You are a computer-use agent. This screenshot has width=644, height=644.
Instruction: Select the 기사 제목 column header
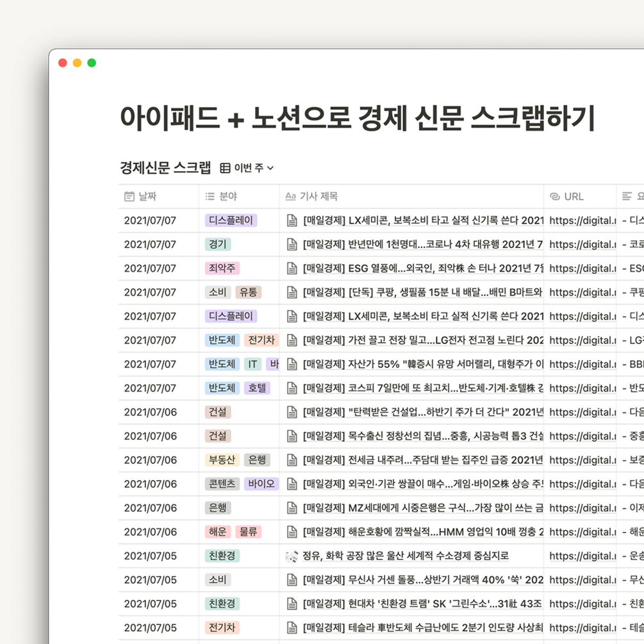point(411,196)
